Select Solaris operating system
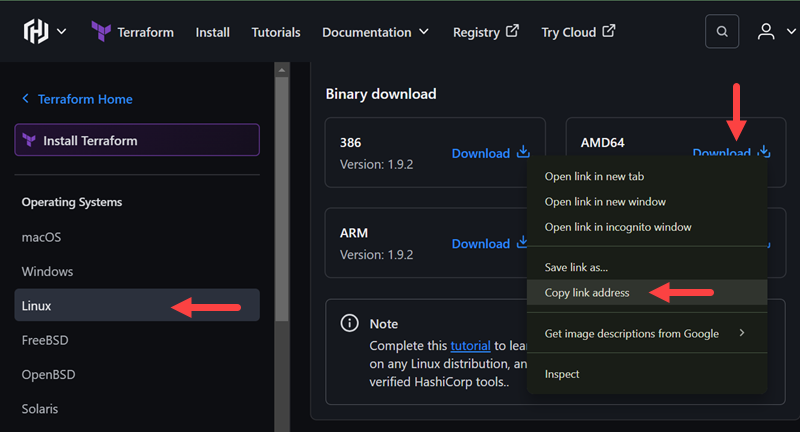800x432 pixels. click(40, 409)
